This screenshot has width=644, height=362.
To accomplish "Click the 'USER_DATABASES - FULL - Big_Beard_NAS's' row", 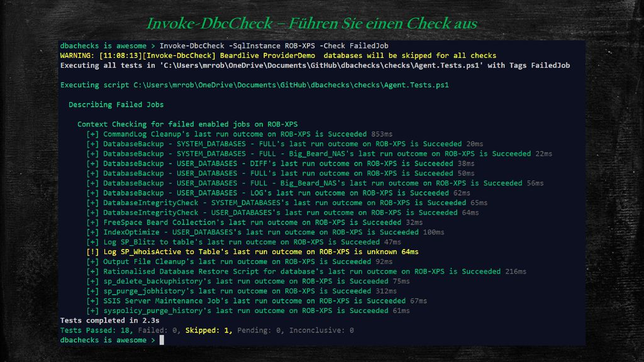I will [314, 183].
